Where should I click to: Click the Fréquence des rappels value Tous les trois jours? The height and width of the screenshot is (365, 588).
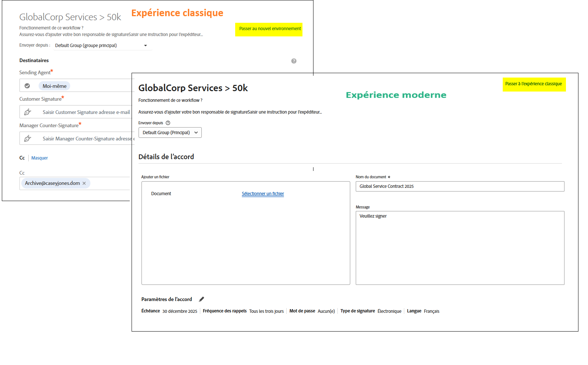266,311
